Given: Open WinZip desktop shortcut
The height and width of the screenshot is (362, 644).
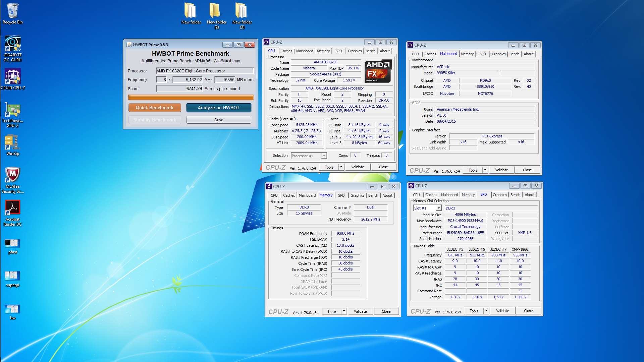Looking at the screenshot, I should [x=13, y=145].
